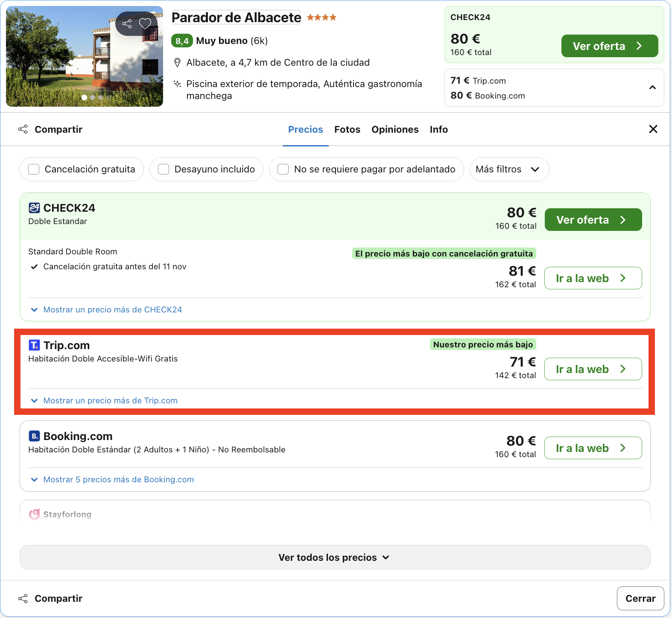Open the Más filtros dropdown
This screenshot has height=618, width=672.
tap(509, 169)
